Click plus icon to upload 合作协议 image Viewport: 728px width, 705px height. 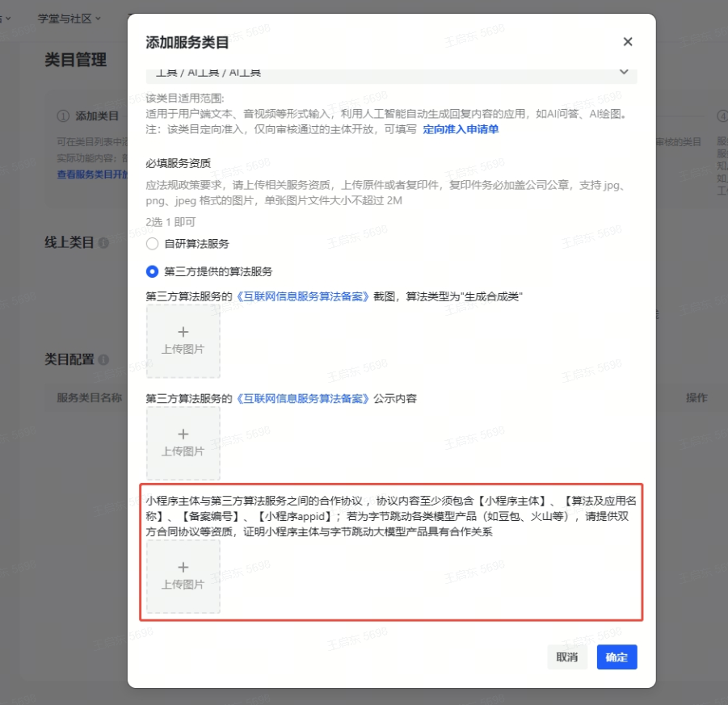point(183,568)
